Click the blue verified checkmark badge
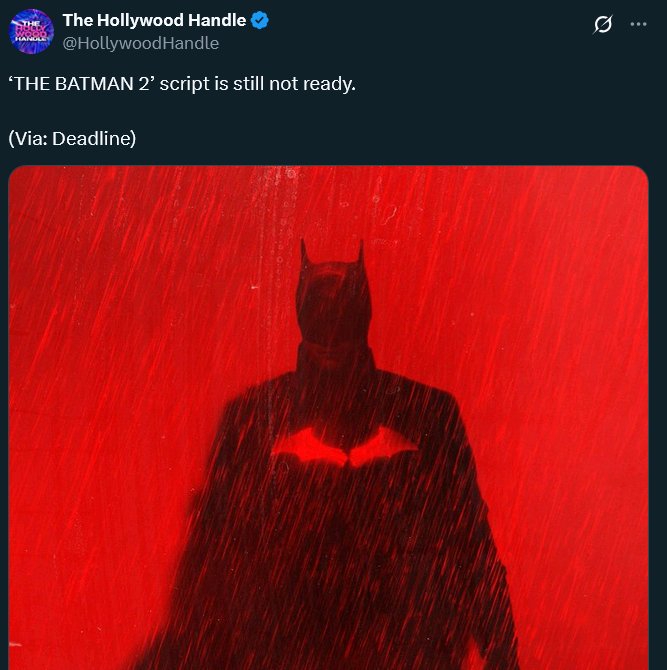This screenshot has width=667, height=670. pos(260,20)
